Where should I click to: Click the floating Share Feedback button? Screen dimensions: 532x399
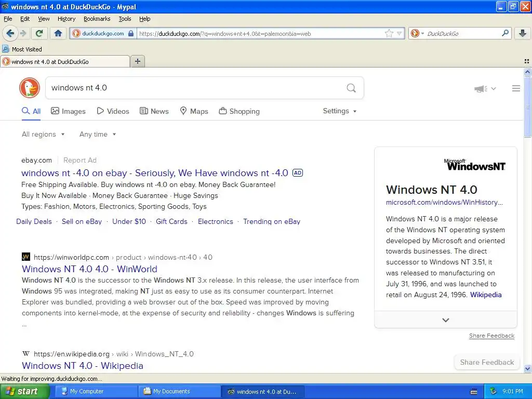tap(487, 362)
